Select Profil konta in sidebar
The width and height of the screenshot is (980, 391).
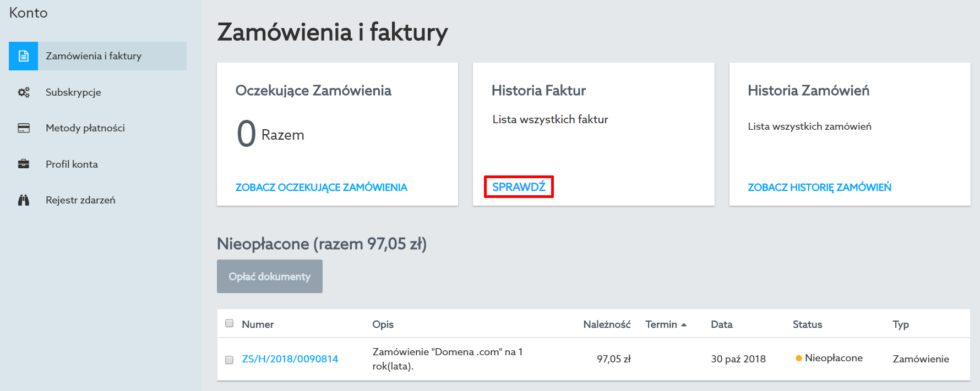pos(72,164)
